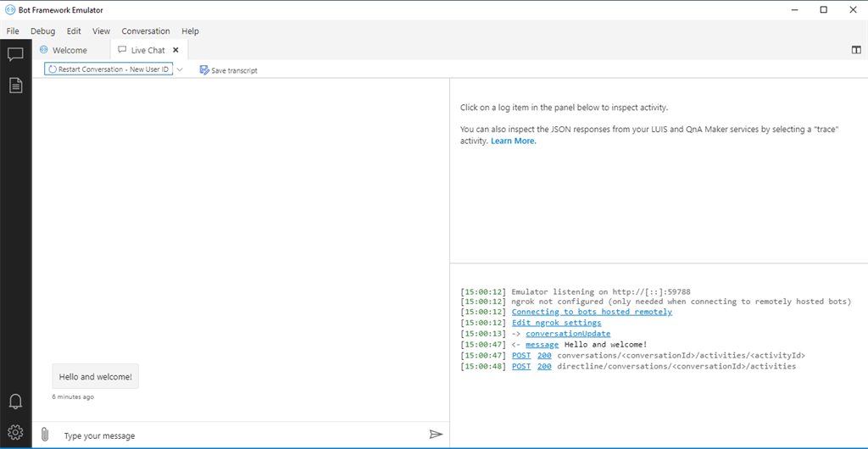
Task: Open the document resources sidebar icon
Action: (15, 86)
